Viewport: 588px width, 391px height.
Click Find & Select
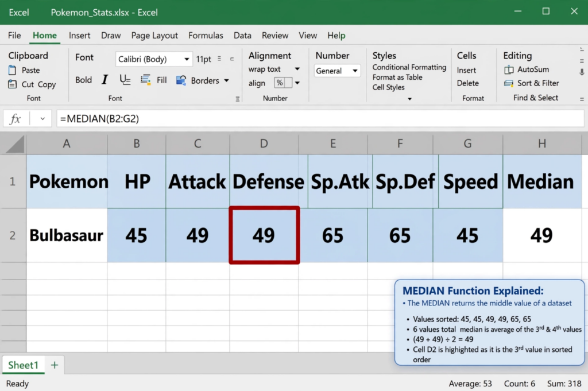tap(536, 98)
